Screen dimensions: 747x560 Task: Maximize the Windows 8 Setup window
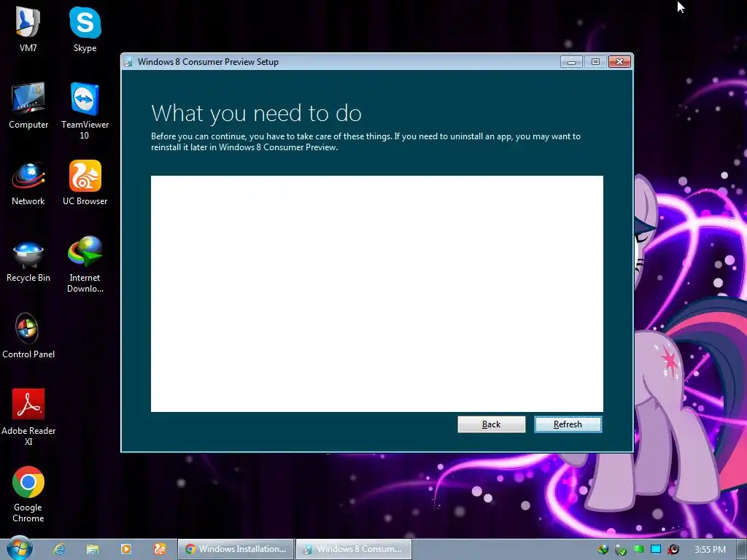595,61
